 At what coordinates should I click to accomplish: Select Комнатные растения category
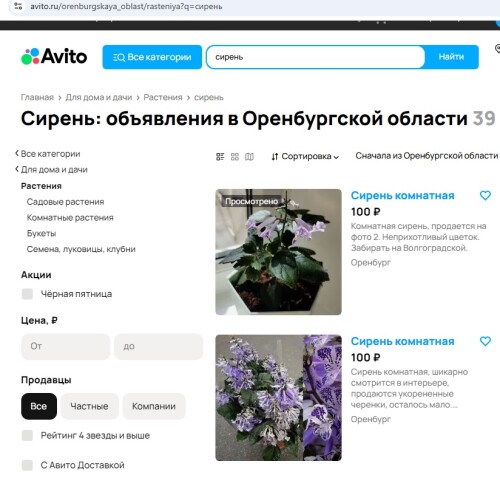click(x=70, y=217)
